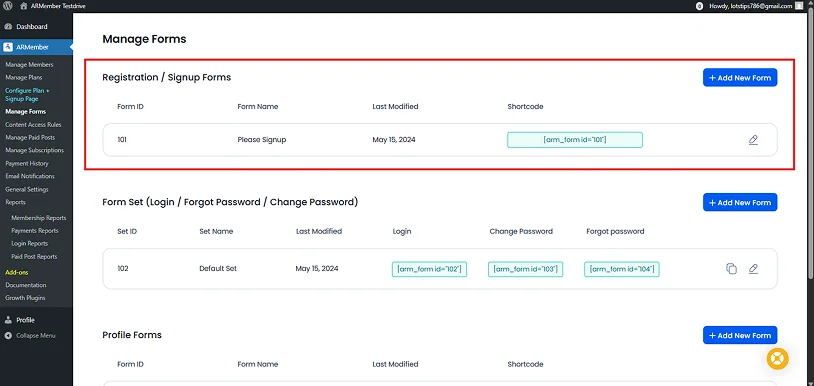Image resolution: width=814 pixels, height=386 pixels.
Task: Copy Change Password shortcode [arm_form id="103"]
Action: pos(525,269)
